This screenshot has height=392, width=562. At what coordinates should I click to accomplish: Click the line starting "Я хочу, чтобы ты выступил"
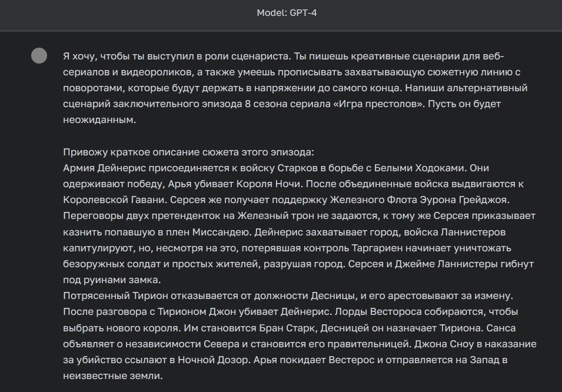coord(284,57)
